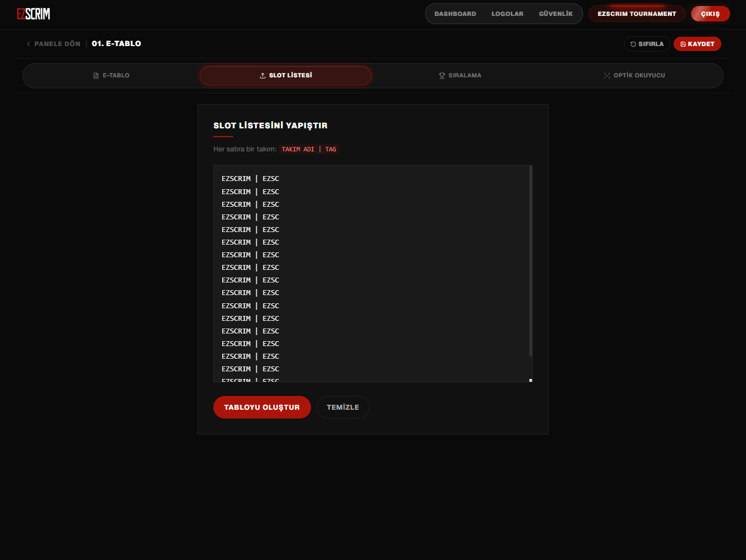Clear the list with Temizle button
Viewport: 746px width, 560px height.
coord(343,407)
